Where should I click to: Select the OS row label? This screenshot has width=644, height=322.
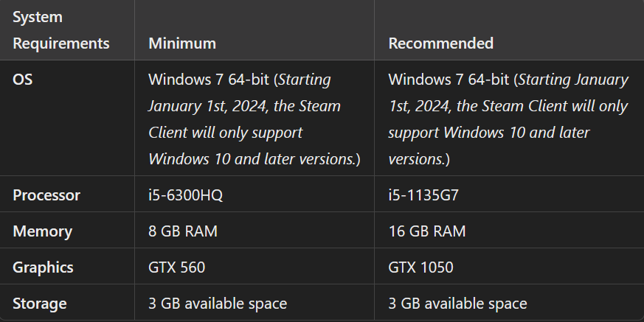point(23,80)
